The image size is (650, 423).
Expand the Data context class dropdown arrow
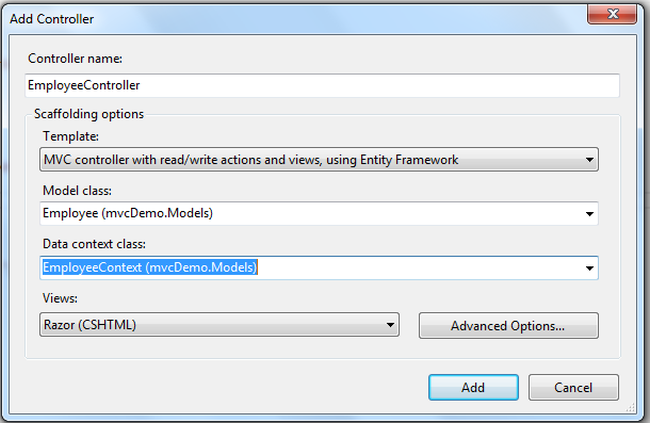590,267
